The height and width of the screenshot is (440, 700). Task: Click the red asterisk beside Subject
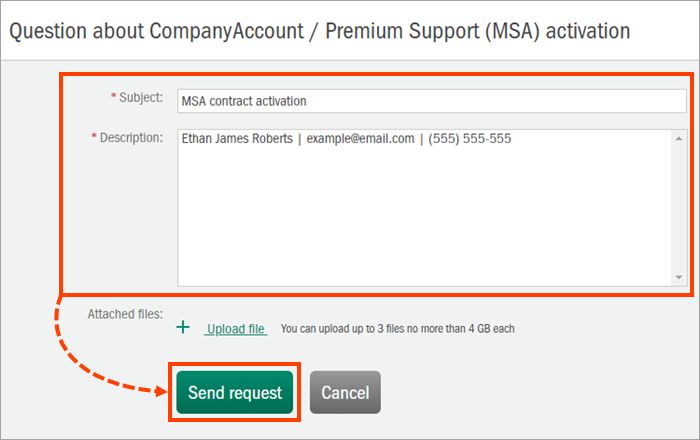pyautogui.click(x=113, y=97)
